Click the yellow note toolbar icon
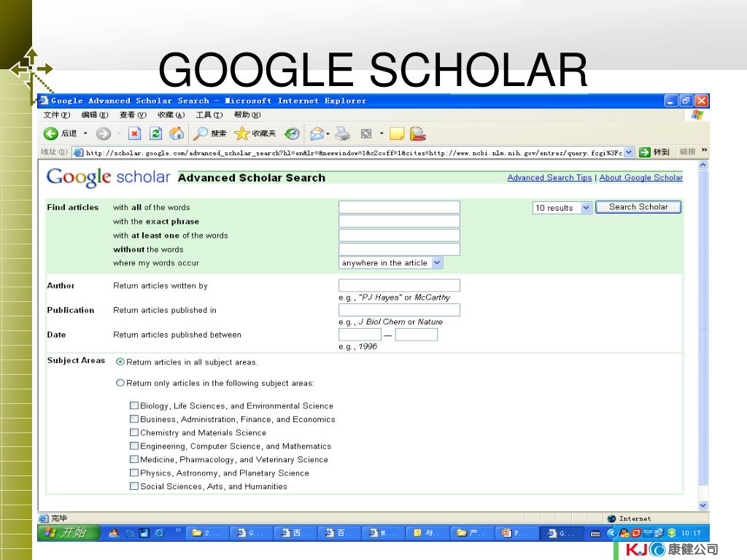The height and width of the screenshot is (560, 747). [x=397, y=134]
